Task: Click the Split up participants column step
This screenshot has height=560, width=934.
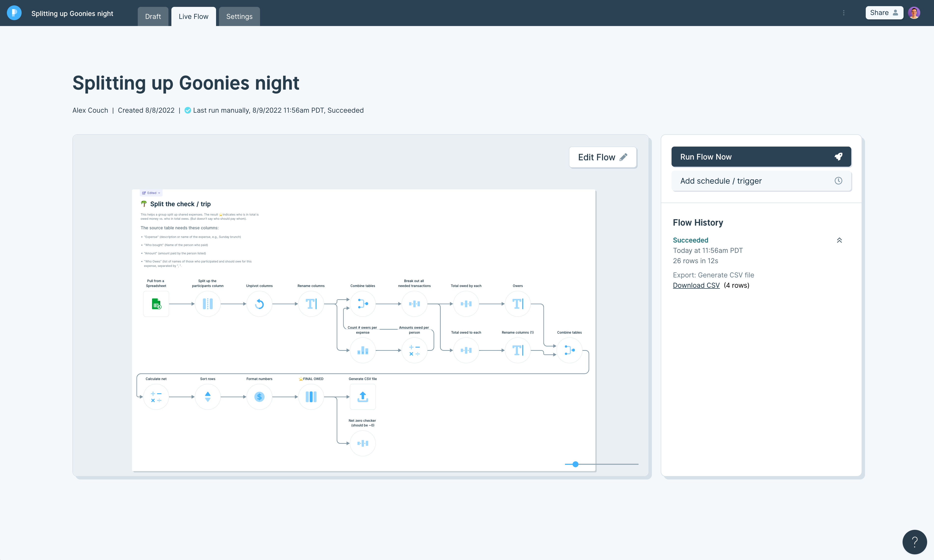Action: (207, 304)
